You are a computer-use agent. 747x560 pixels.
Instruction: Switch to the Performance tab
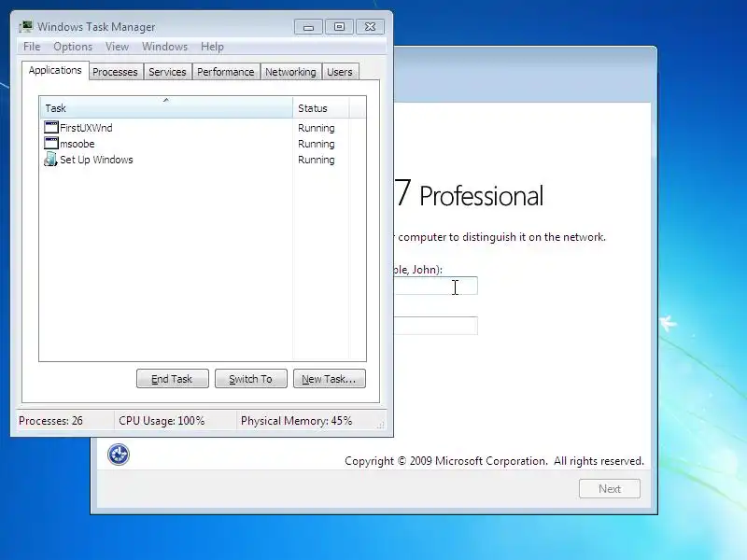[x=226, y=72]
